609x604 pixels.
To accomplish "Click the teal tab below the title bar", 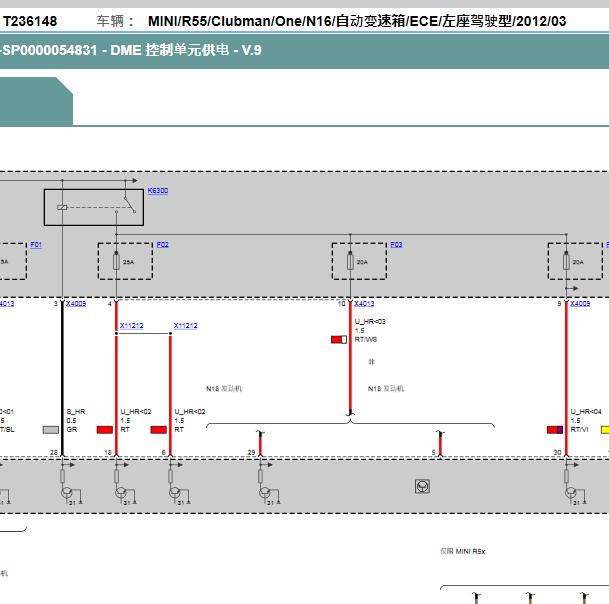I will click(35, 101).
